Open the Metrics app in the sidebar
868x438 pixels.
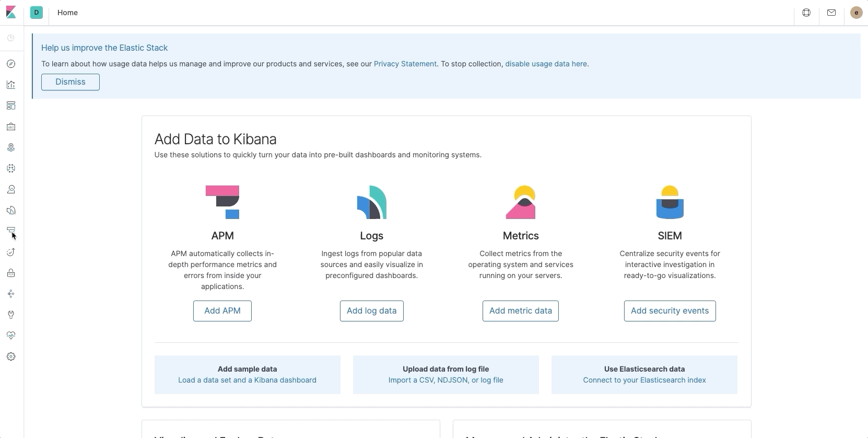tap(11, 189)
